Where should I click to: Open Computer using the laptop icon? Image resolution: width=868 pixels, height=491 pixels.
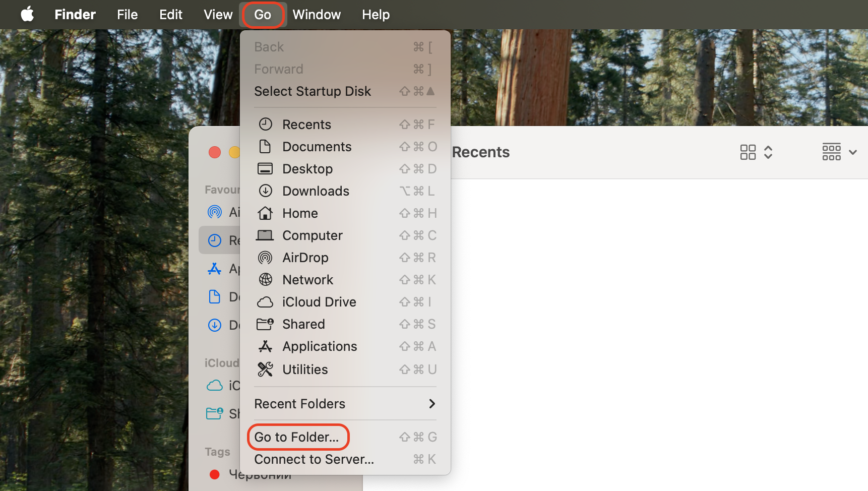266,235
